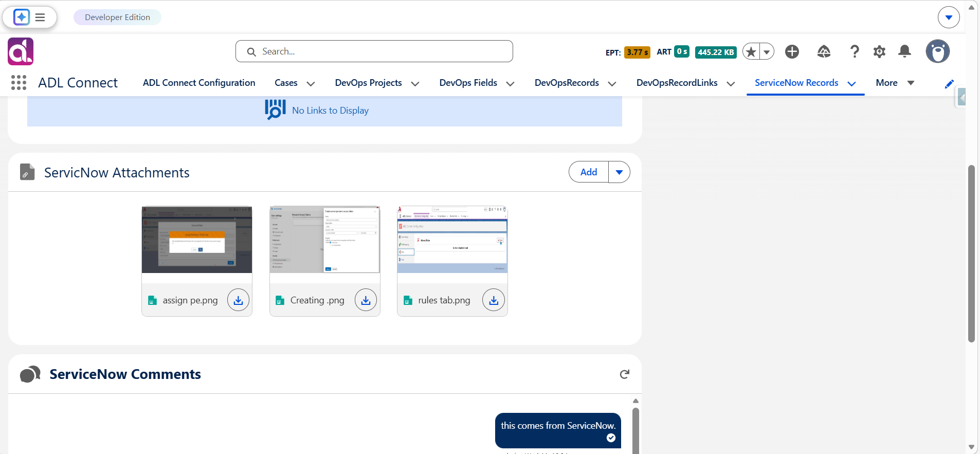980x454 pixels.
Task: Click the Favorites star icon
Action: [x=751, y=51]
